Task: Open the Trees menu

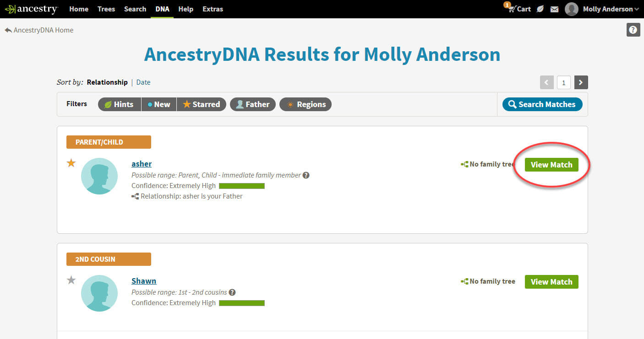Action: tap(106, 9)
